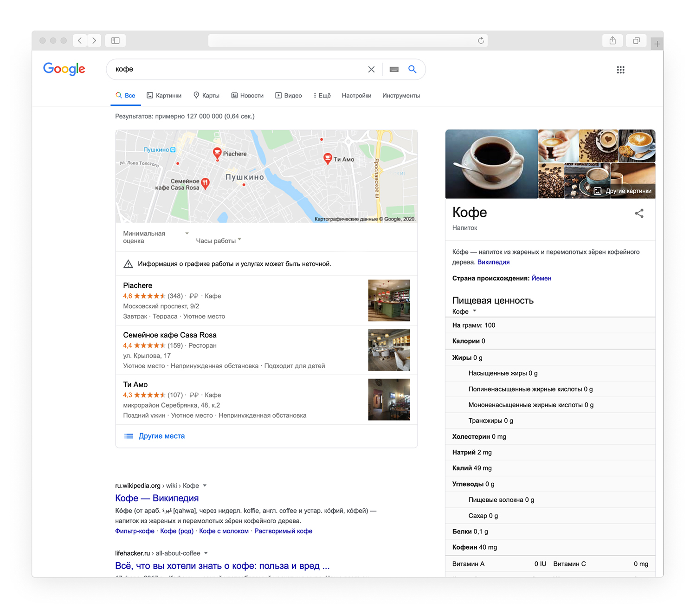
Task: Open the on-screen keyboard icon
Action: [x=394, y=69]
